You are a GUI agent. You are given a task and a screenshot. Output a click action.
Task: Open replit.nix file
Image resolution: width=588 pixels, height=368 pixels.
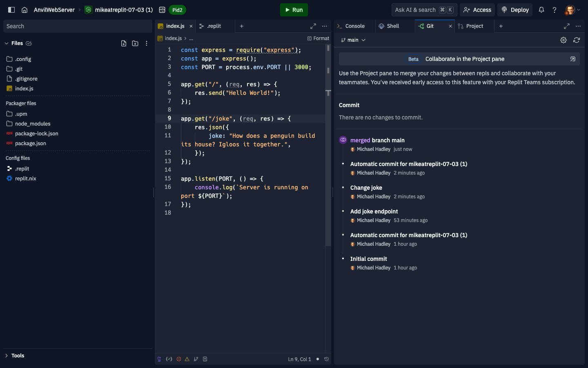pyautogui.click(x=78, y=179)
